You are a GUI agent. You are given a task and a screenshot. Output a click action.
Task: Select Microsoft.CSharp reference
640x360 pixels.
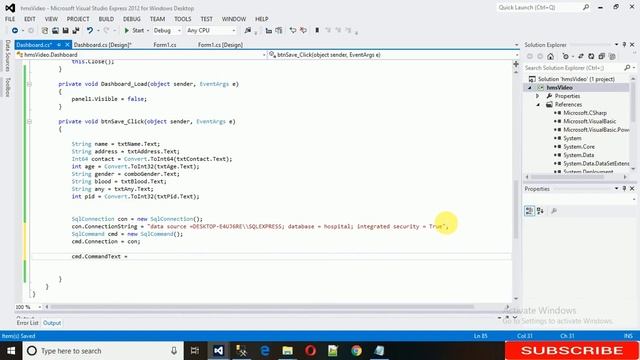[585, 113]
